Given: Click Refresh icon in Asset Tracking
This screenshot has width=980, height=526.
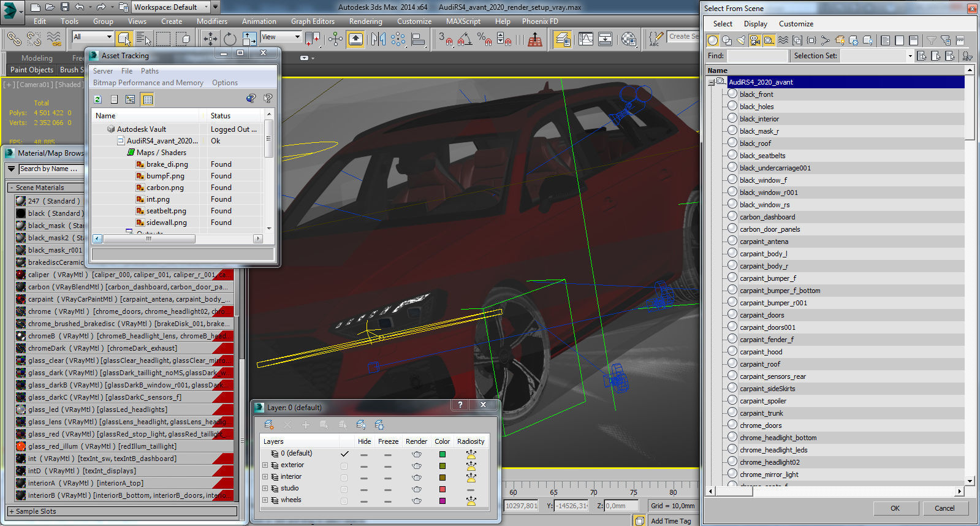Looking at the screenshot, I should (x=97, y=99).
